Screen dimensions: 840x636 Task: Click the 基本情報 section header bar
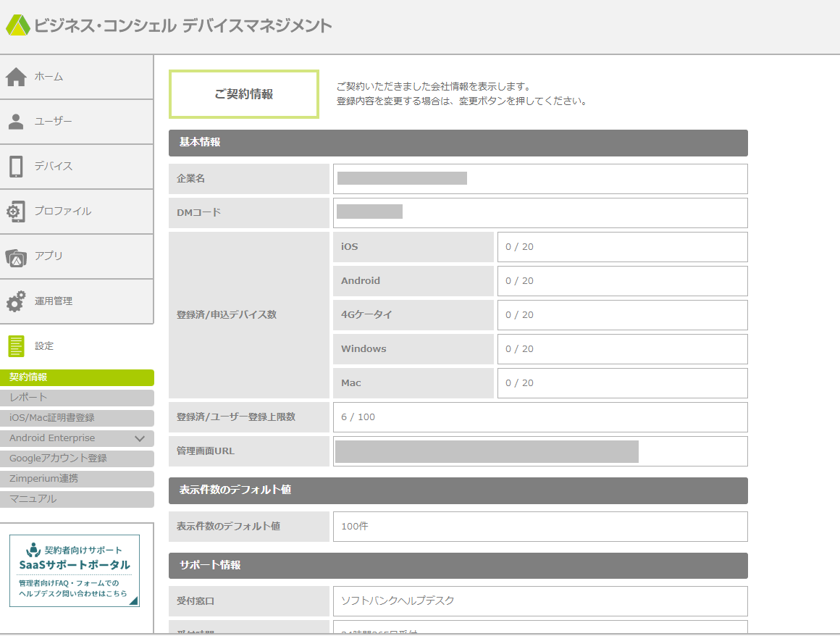click(x=458, y=143)
